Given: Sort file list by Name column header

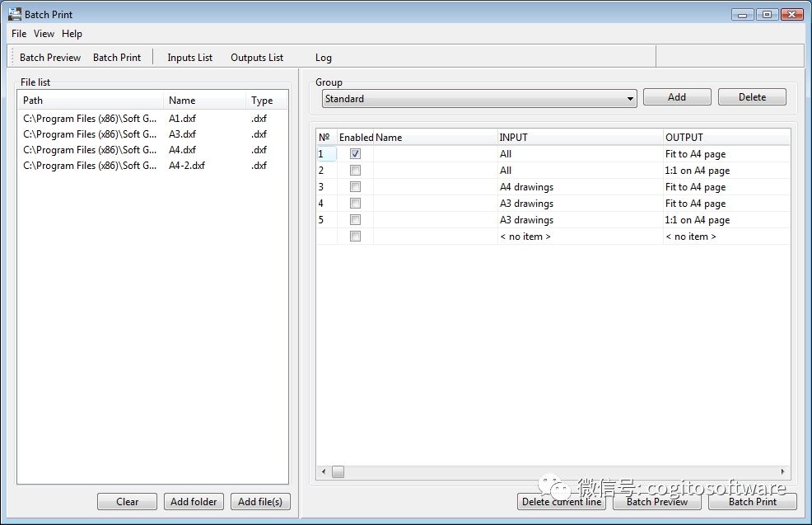Looking at the screenshot, I should (205, 101).
